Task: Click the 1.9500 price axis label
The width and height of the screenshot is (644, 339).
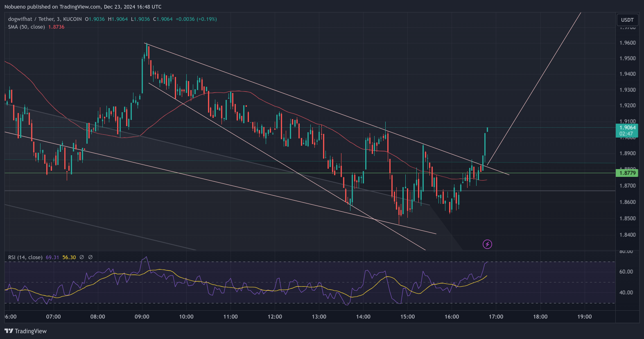Action: [628, 59]
